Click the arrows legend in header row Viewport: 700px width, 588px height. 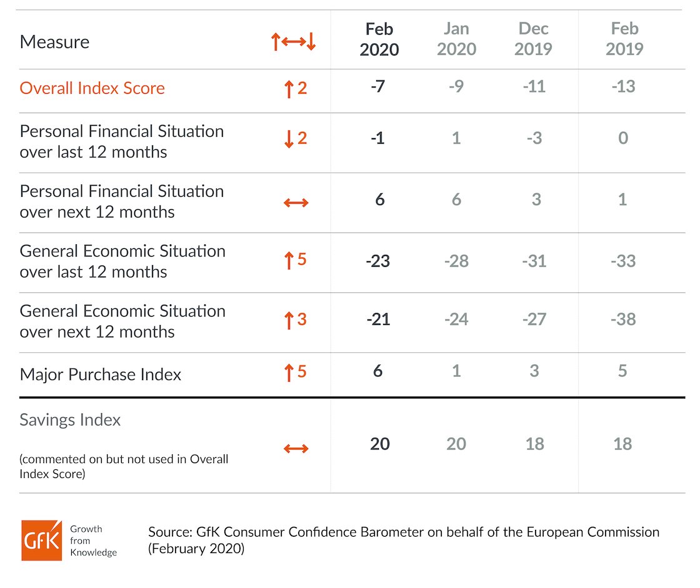(x=293, y=41)
